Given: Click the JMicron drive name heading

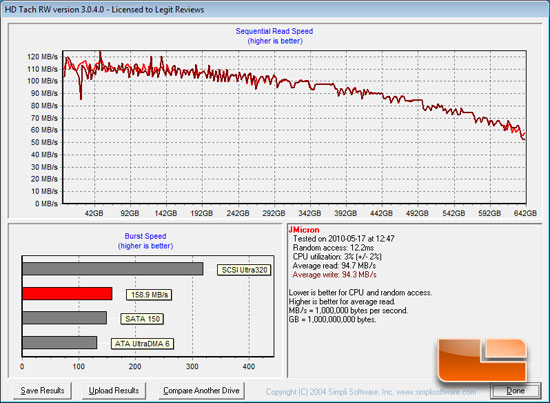Looking at the screenshot, I should (304, 230).
